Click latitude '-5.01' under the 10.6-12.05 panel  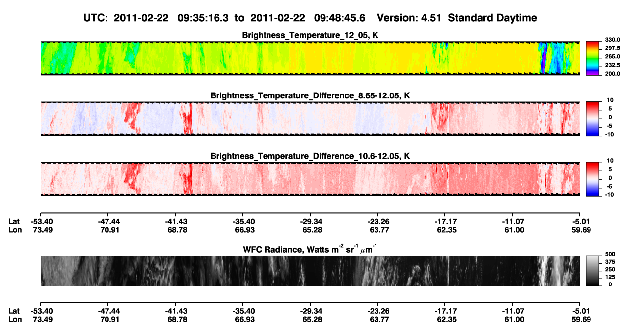580,222
